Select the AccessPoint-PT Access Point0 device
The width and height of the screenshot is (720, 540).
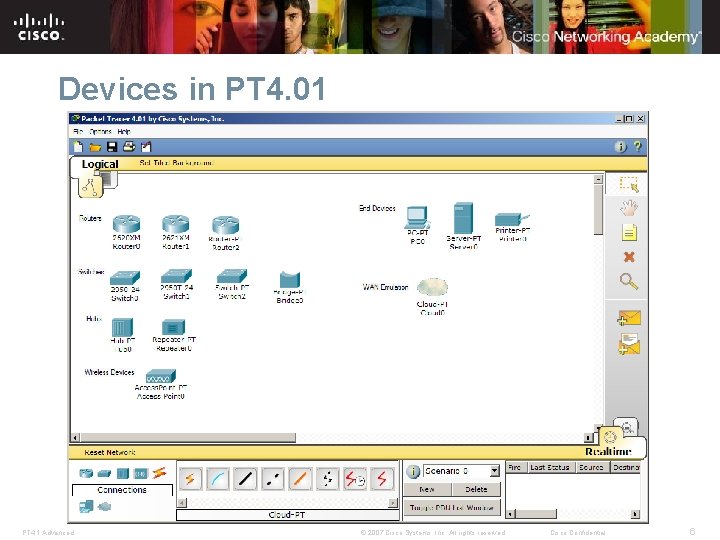(161, 377)
